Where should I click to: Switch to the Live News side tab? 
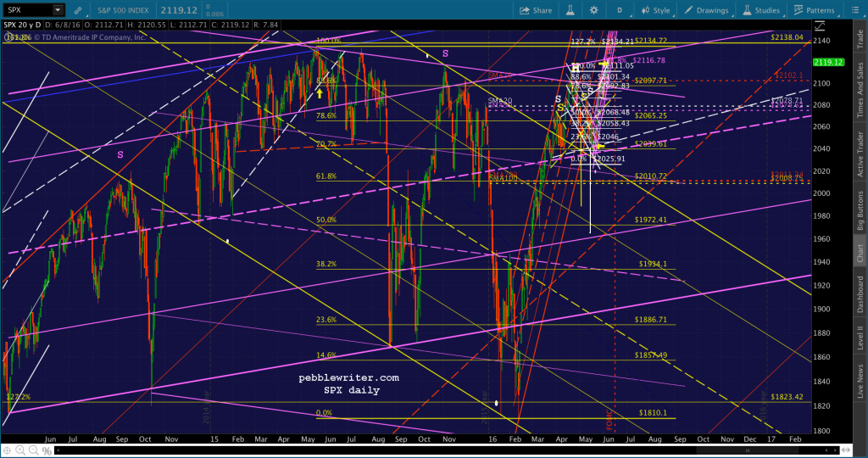point(860,381)
